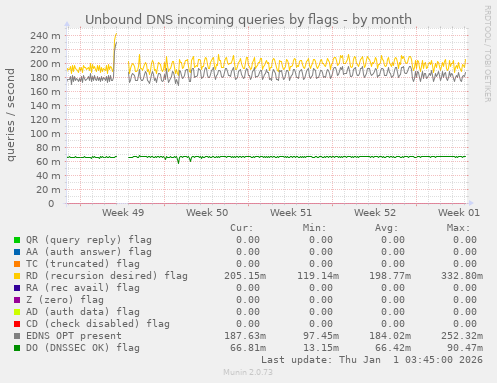Screen dimensions: 497x383
Task: Click the 'TC (truncated) flag' legend label
Action: click(83, 264)
